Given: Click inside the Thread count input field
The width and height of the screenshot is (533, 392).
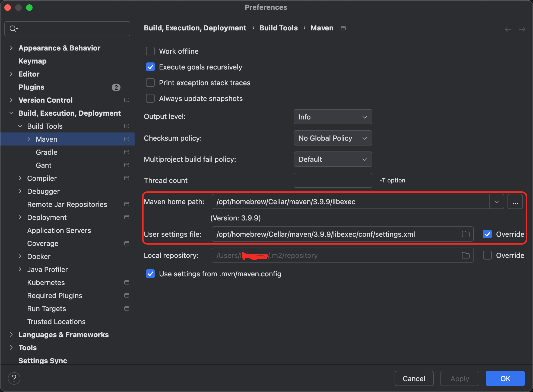Looking at the screenshot, I should pos(332,180).
